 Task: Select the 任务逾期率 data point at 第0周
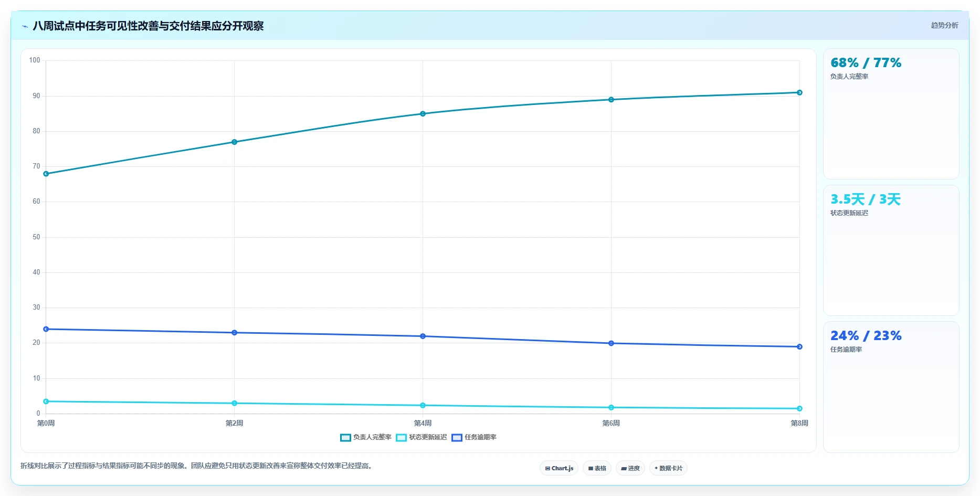tap(46, 329)
